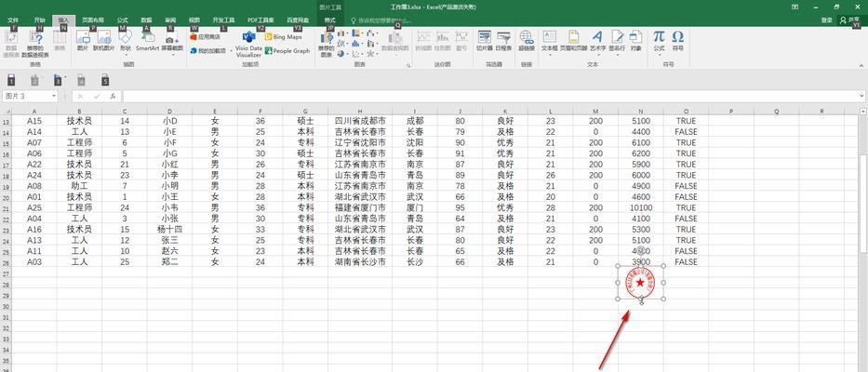Click the SmartArt icon
Image resolution: width=868 pixels, height=372 pixels.
(147, 39)
